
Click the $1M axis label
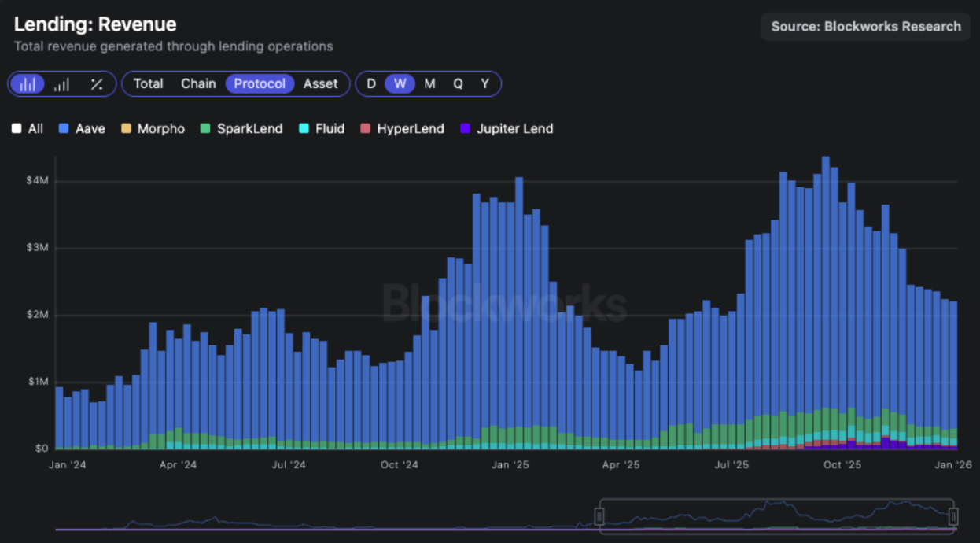38,382
